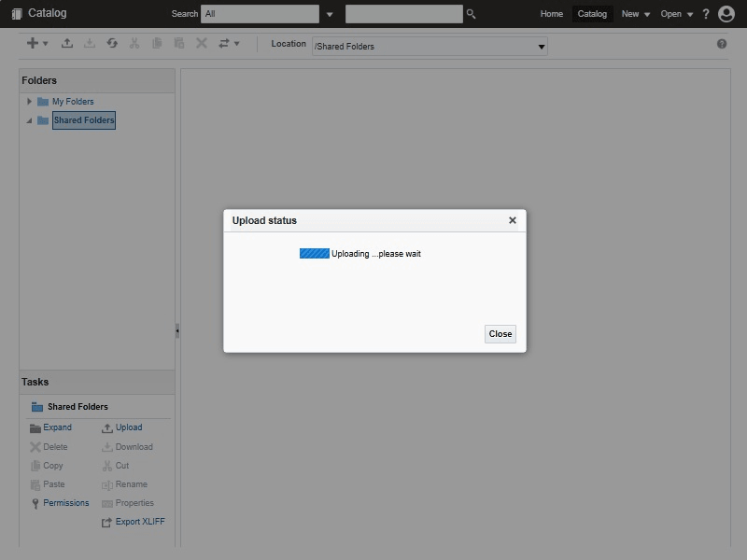Click the Export XLIFF icon

click(x=106, y=523)
